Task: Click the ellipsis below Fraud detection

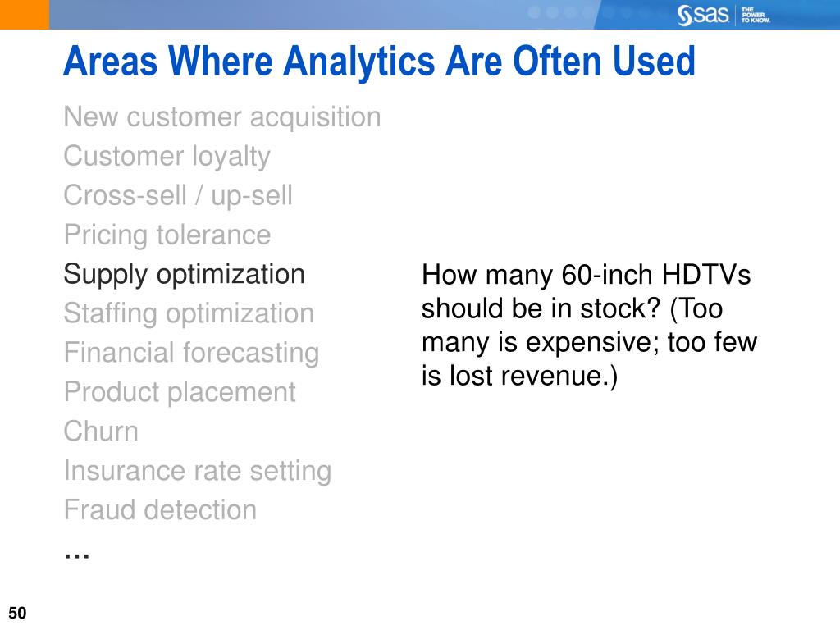Action: point(76,555)
